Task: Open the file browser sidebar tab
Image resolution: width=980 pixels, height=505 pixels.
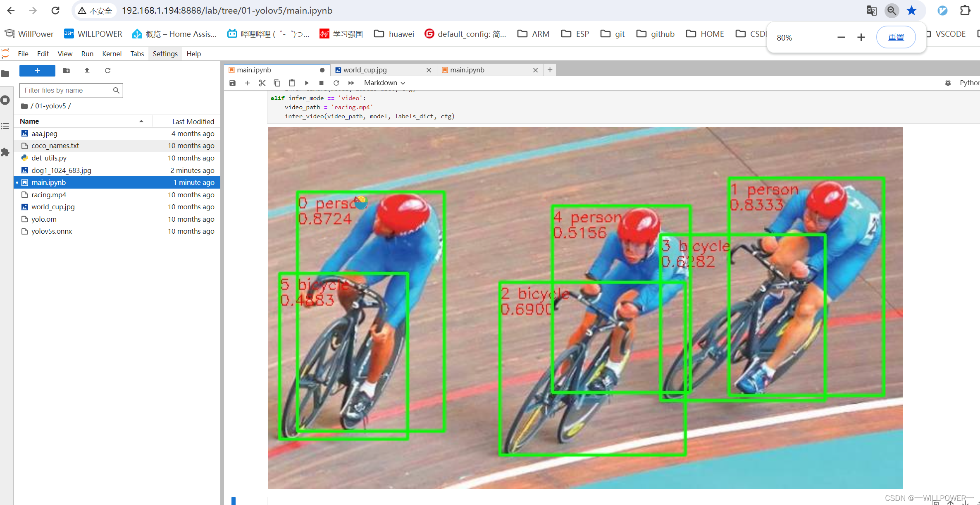Action: [5, 74]
